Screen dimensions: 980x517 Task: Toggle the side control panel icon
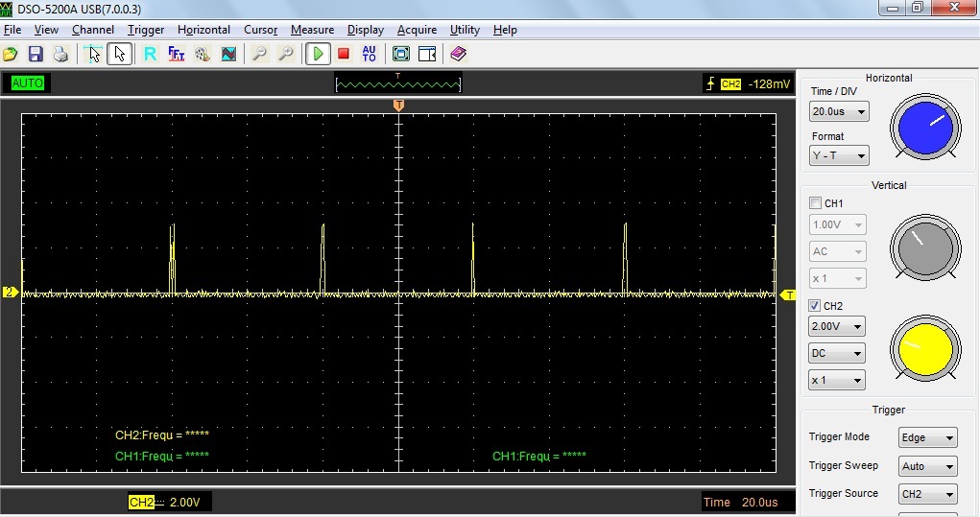pyautogui.click(x=427, y=55)
